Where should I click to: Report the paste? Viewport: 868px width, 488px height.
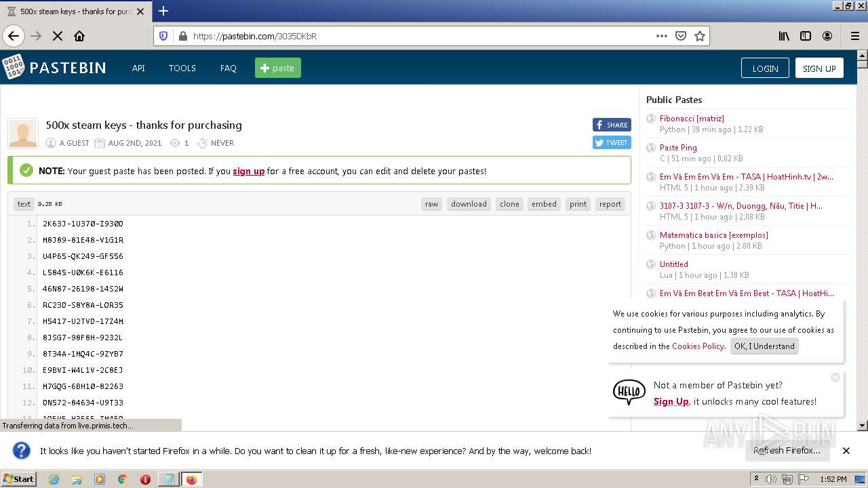pos(610,204)
